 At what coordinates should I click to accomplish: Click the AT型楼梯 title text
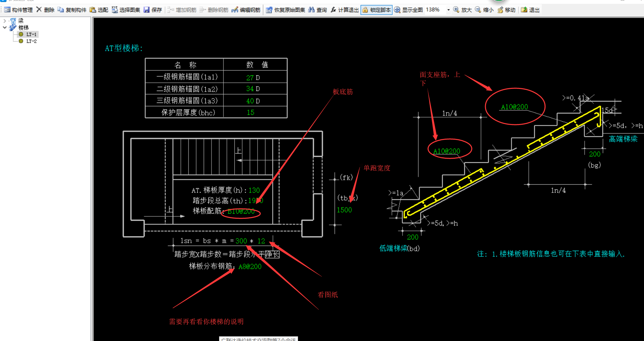tap(124, 48)
